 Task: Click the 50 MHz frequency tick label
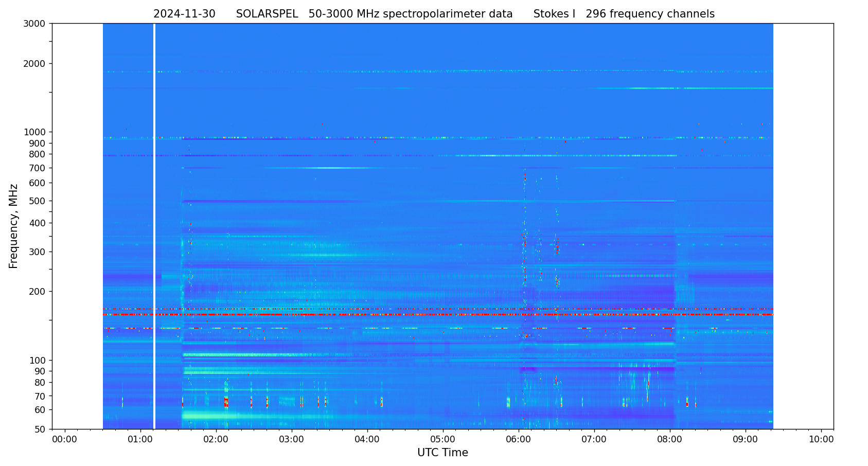coord(40,429)
